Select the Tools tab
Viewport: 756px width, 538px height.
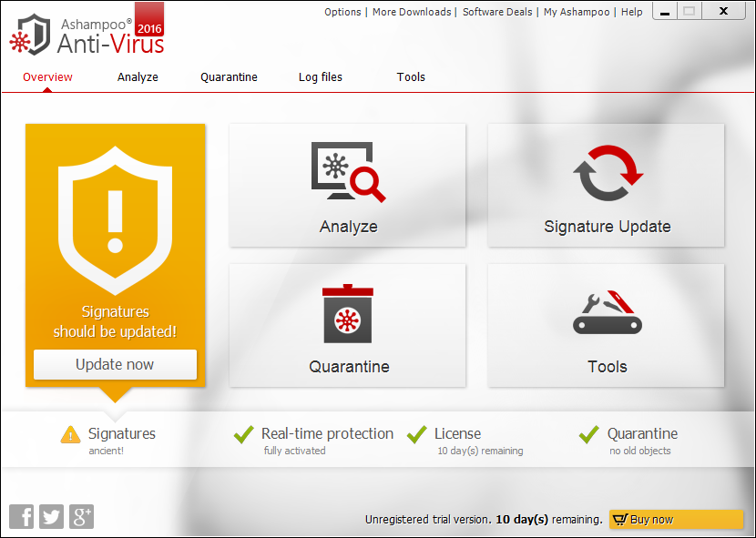click(411, 77)
